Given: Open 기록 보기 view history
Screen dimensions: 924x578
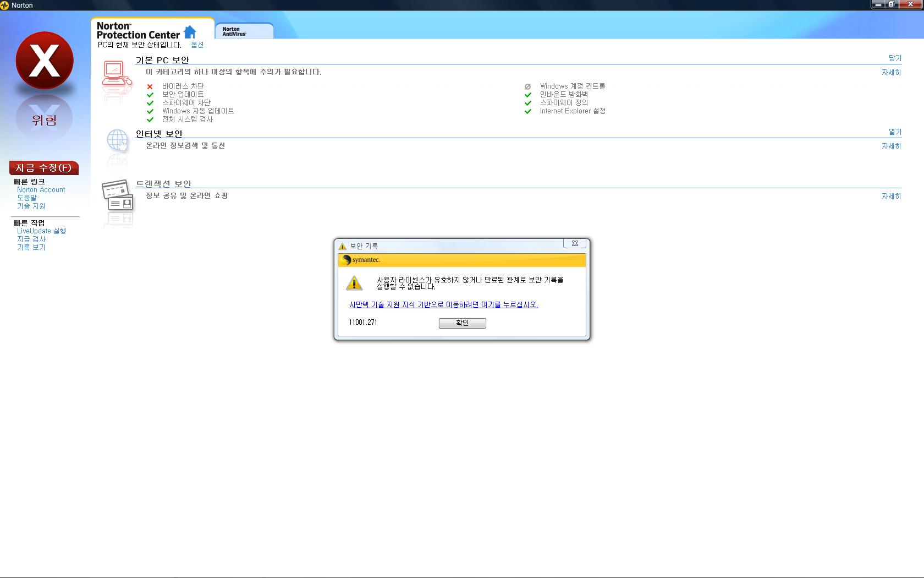Looking at the screenshot, I should tap(31, 247).
